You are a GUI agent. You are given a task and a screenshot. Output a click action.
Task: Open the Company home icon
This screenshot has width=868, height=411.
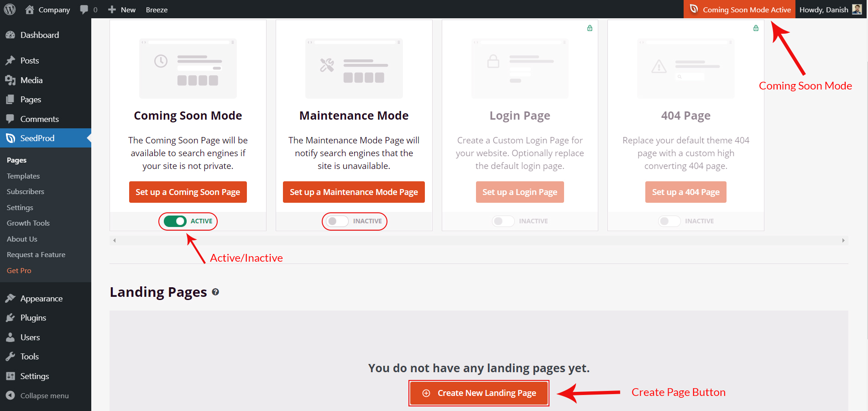click(x=30, y=9)
